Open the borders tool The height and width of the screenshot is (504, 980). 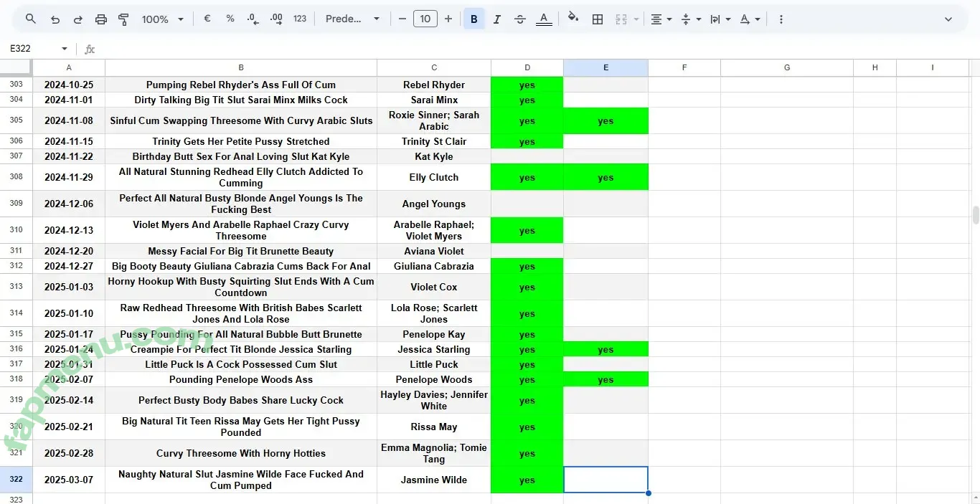point(598,19)
